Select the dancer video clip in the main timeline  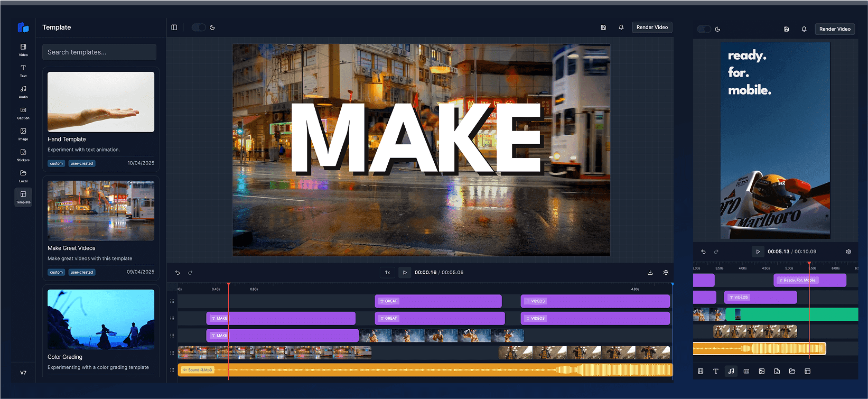point(442,336)
